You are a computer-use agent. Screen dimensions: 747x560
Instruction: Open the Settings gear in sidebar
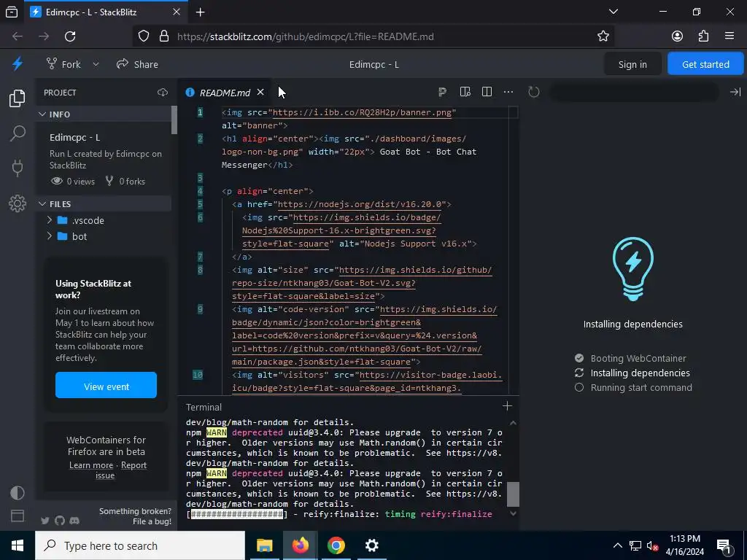coord(18,203)
